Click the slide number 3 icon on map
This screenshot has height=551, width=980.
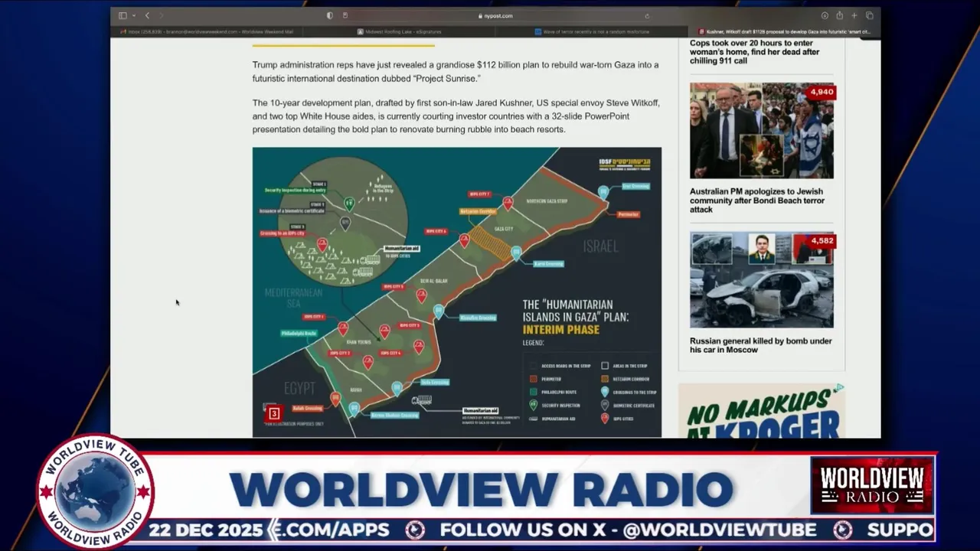tap(274, 413)
